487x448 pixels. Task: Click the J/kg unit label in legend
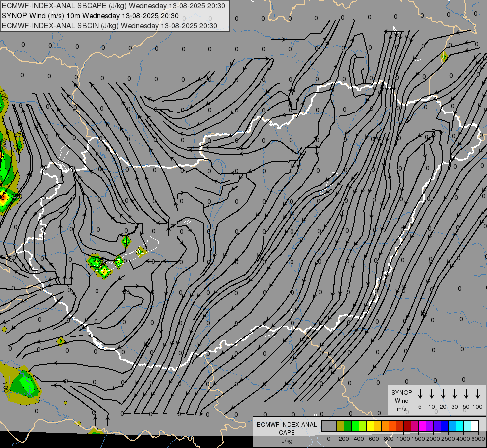[x=287, y=441]
